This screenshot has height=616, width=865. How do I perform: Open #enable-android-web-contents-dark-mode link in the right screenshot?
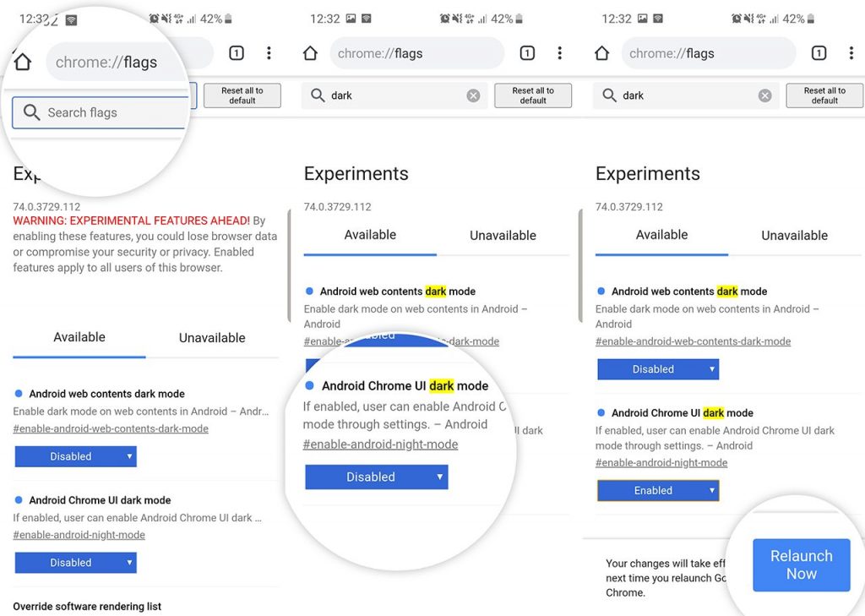coord(693,341)
